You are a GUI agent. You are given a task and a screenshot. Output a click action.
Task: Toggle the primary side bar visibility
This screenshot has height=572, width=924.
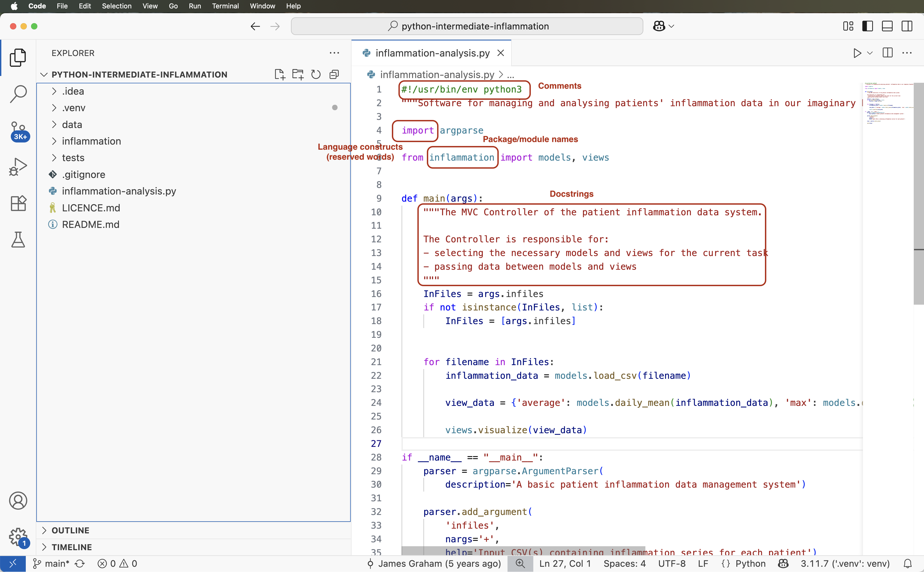coord(867,26)
